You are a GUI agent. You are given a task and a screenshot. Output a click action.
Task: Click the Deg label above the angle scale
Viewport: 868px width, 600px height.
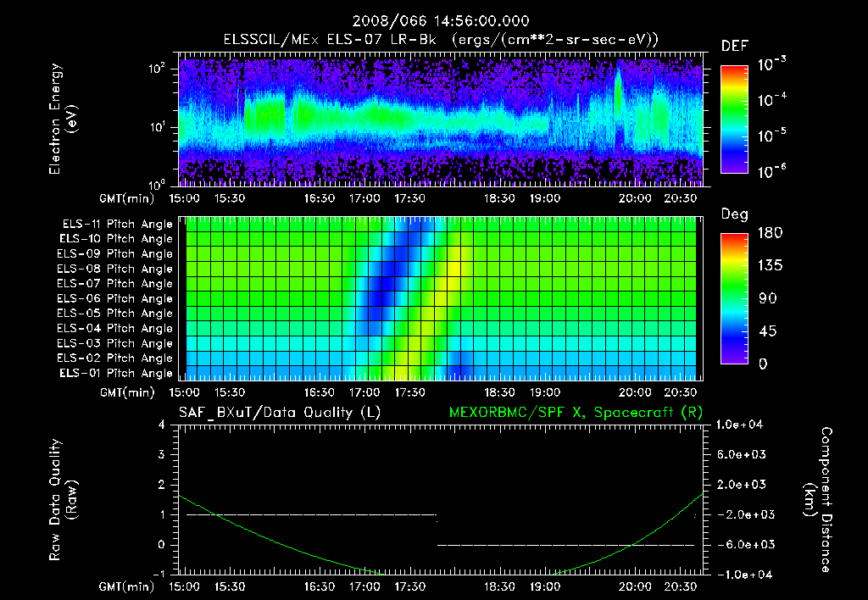735,214
